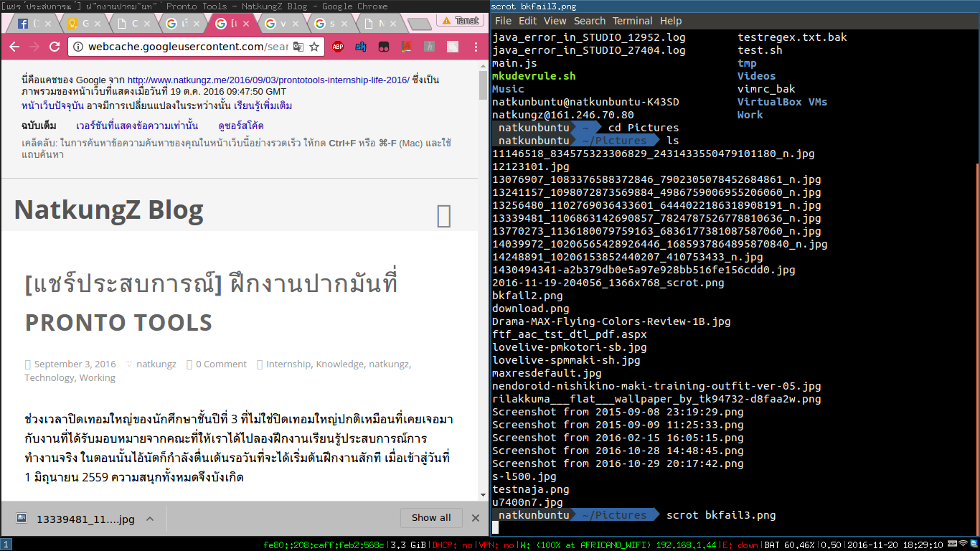
Task: Click the webcache URL address field
Action: [x=187, y=47]
